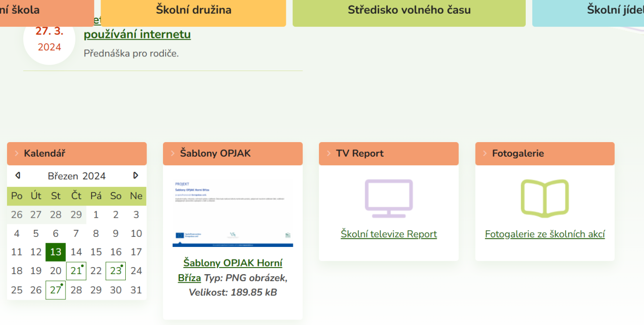The height and width of the screenshot is (325, 644).
Task: Go to previous month in calendar
Action: click(x=18, y=175)
